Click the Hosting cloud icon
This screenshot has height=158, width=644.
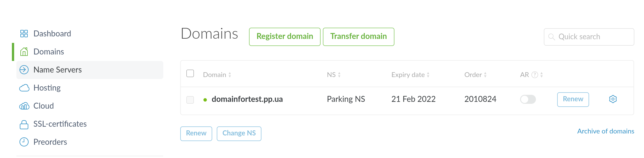point(24,88)
